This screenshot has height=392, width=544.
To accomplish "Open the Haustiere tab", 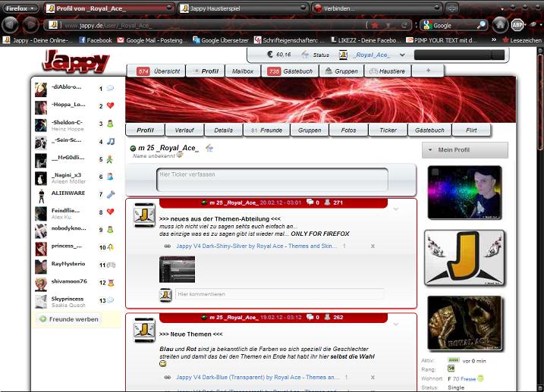I will 387,71.
